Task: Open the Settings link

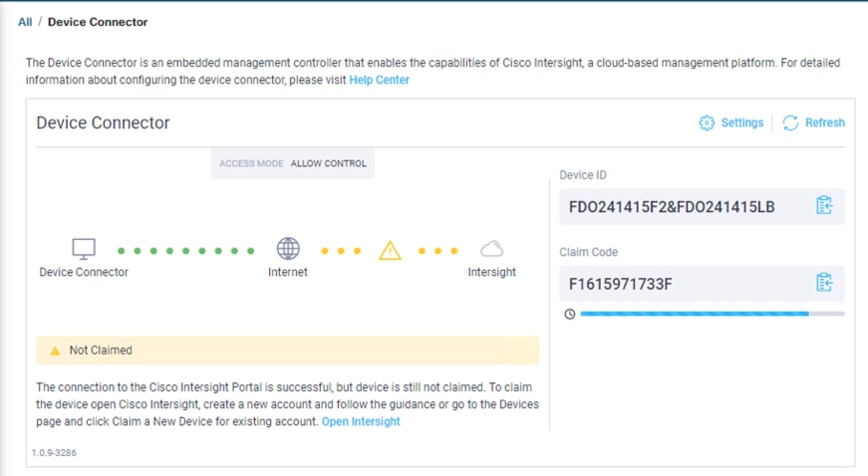Action: 741,122
